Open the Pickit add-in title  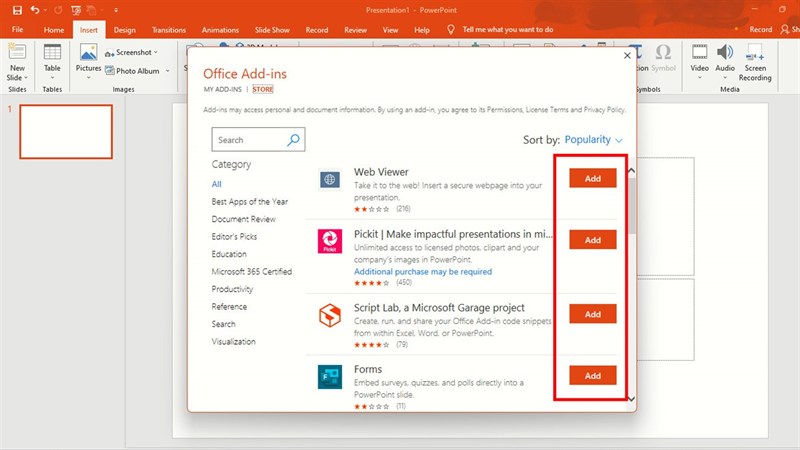click(453, 234)
